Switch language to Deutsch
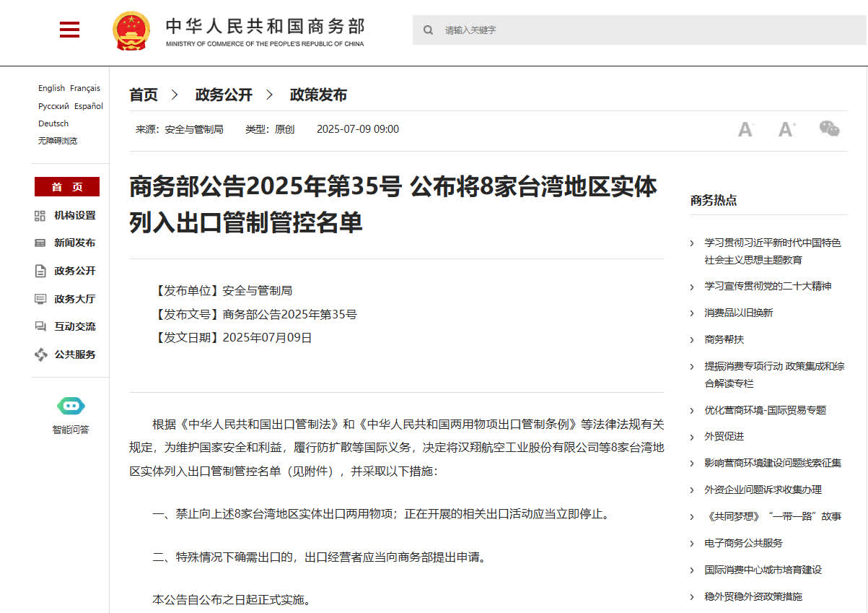This screenshot has height=613, width=868. tap(53, 123)
